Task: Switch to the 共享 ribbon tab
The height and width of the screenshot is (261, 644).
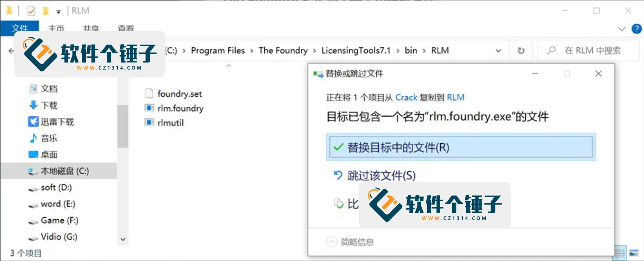Action: click(91, 29)
